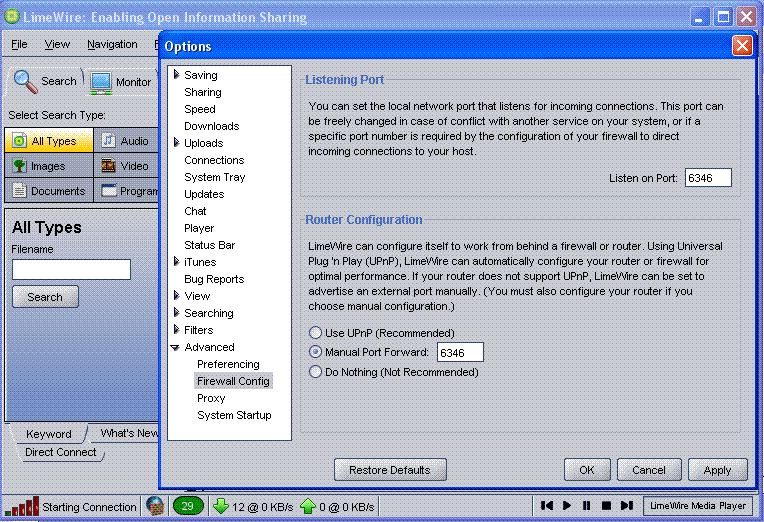The image size is (764, 522).
Task: Switch to the Keyword tab
Action: (48, 434)
